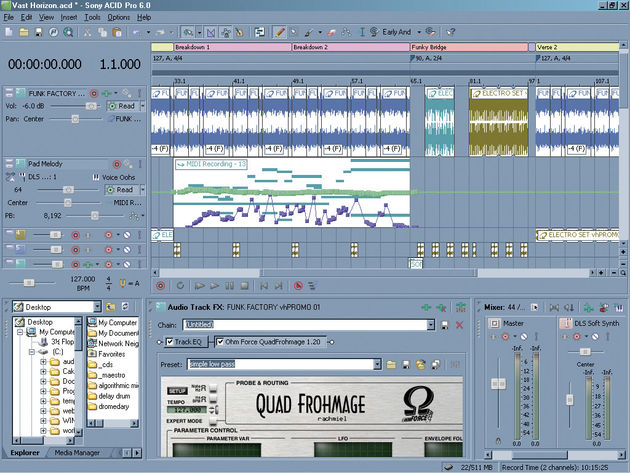Open FUNK FACTORY track FX plug icon
The image size is (630, 473).
tap(107, 94)
